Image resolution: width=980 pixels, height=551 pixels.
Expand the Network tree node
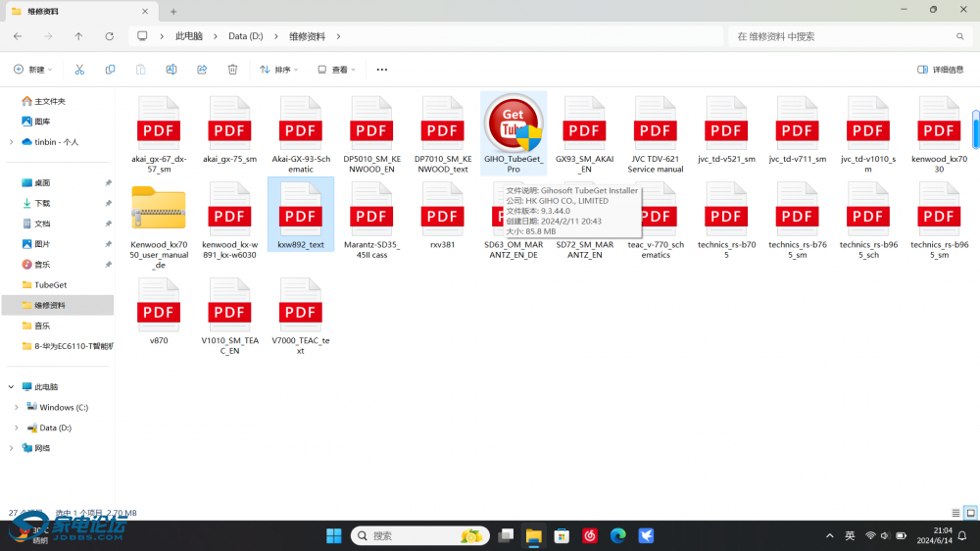11,448
